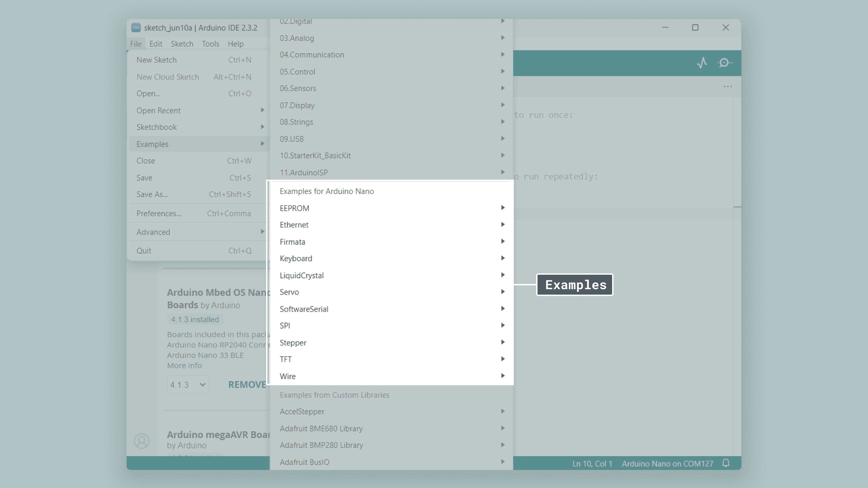
Task: Click the Ln 10, Col 1 position indicator
Action: click(x=592, y=464)
